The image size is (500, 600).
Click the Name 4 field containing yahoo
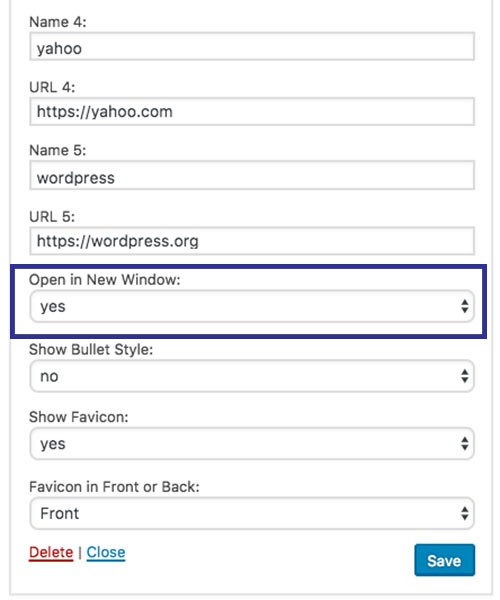(x=252, y=46)
